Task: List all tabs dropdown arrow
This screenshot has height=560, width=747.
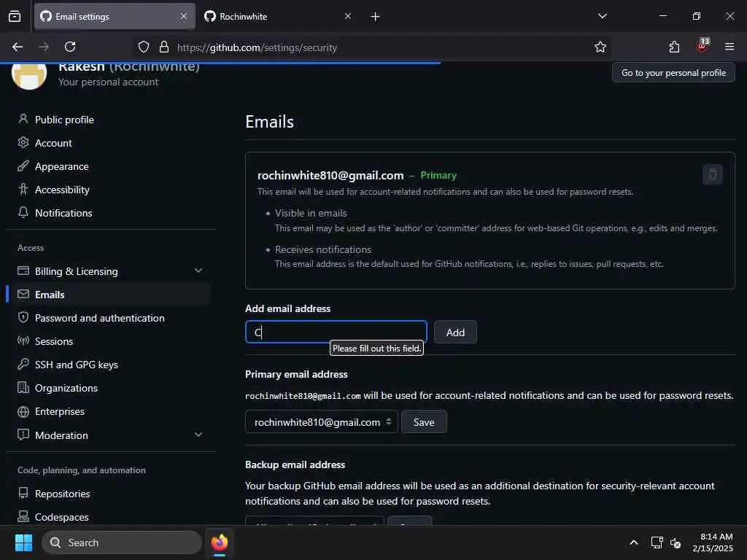Action: pyautogui.click(x=602, y=16)
